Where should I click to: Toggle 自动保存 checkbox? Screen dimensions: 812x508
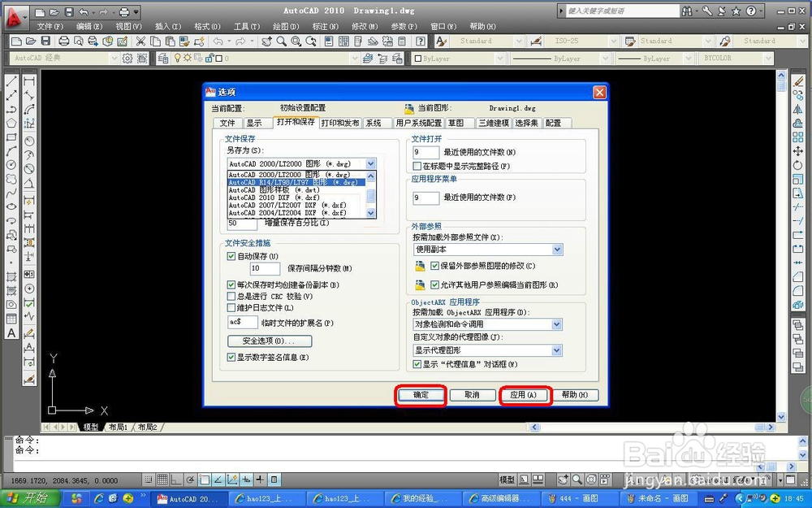click(231, 256)
